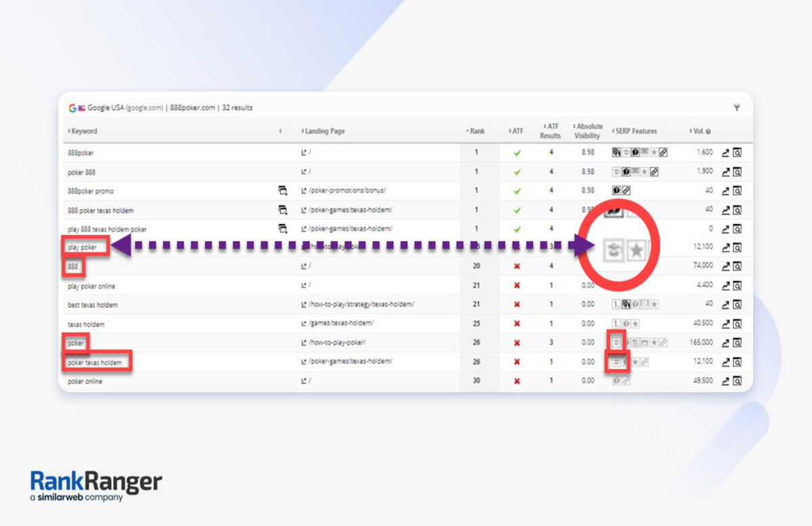Select keyword 'best texas holdem'
This screenshot has height=526, width=812.
click(92, 305)
